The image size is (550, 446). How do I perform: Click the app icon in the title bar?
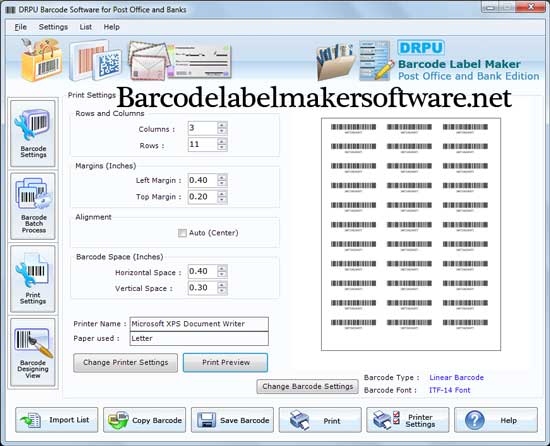pos(11,10)
